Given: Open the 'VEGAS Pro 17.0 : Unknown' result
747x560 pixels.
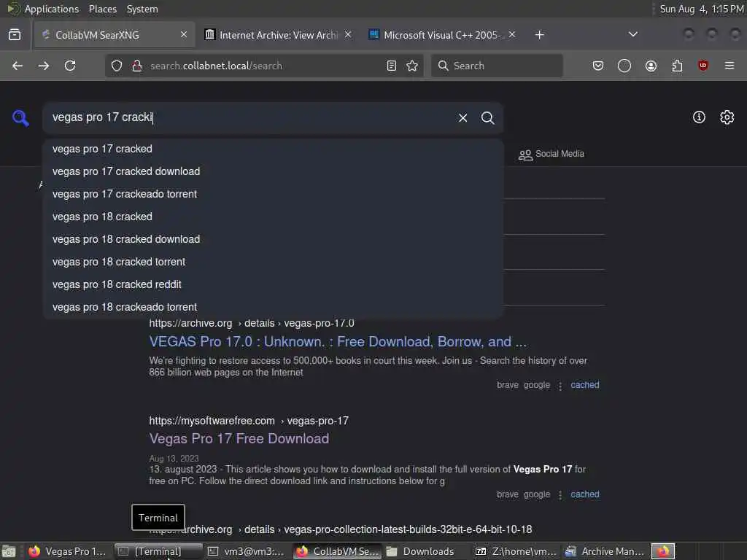Looking at the screenshot, I should click(x=338, y=342).
